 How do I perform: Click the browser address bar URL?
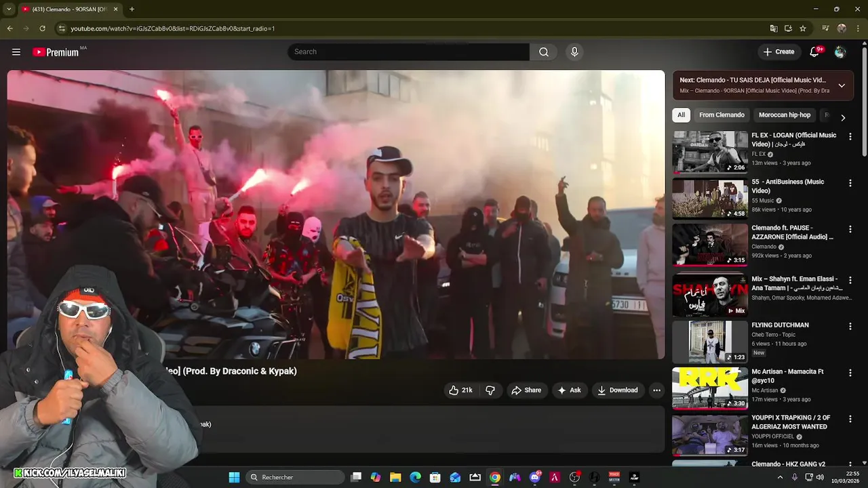point(173,28)
